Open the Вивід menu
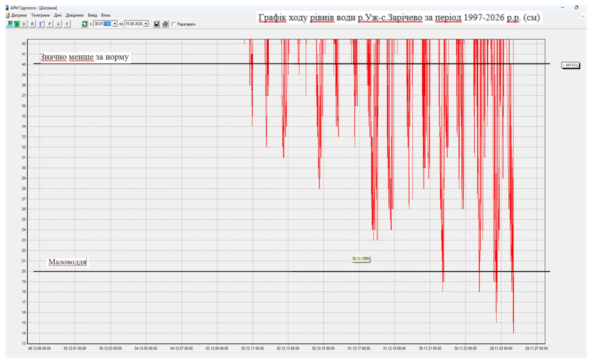Screen dimensions: 593x364 pos(92,15)
